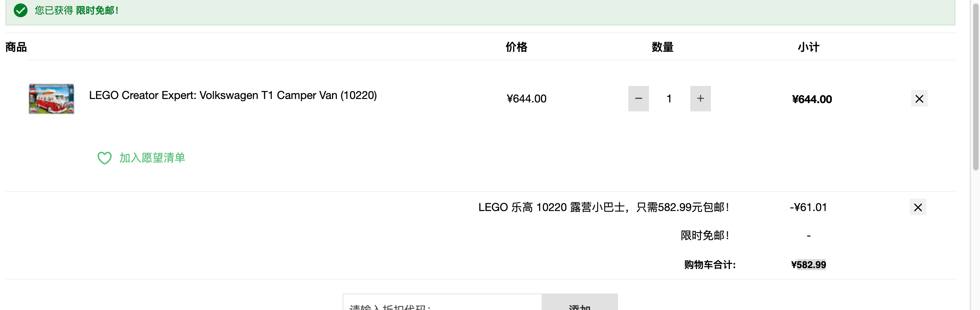Open the LEGO Camper Van product thumbnail
Image resolution: width=980 pixels, height=310 pixels.
(x=51, y=99)
